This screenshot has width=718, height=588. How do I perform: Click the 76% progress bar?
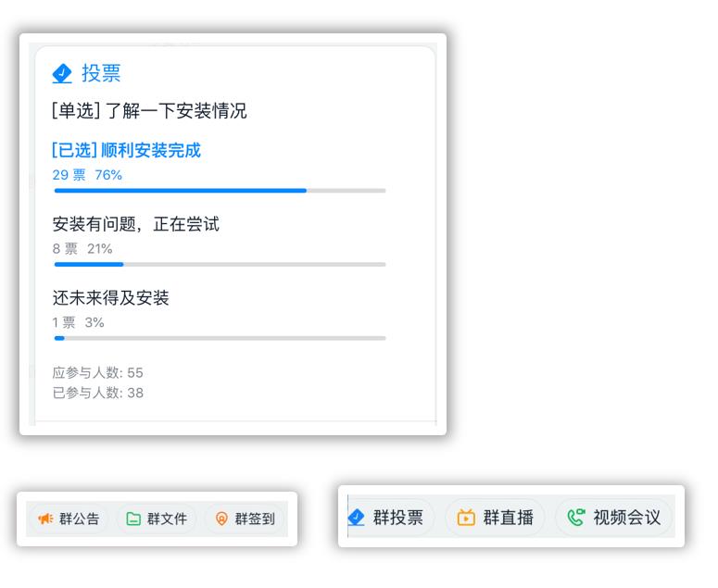[x=220, y=191]
